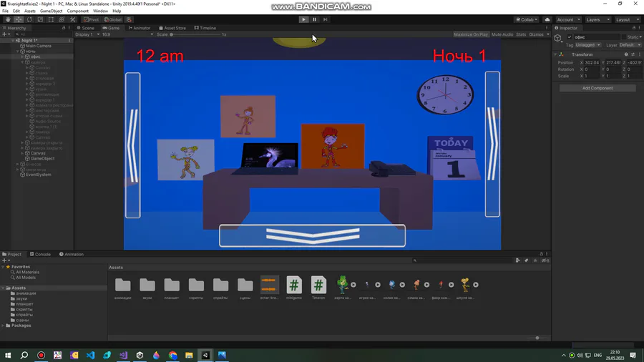Click the right arrow button in game
The width and height of the screenshot is (644, 362).
(492, 144)
